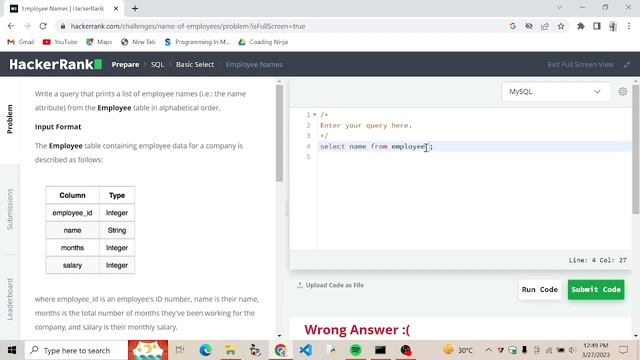The image size is (640, 360).
Task: Click the employee_id table cell
Action: click(x=72, y=213)
